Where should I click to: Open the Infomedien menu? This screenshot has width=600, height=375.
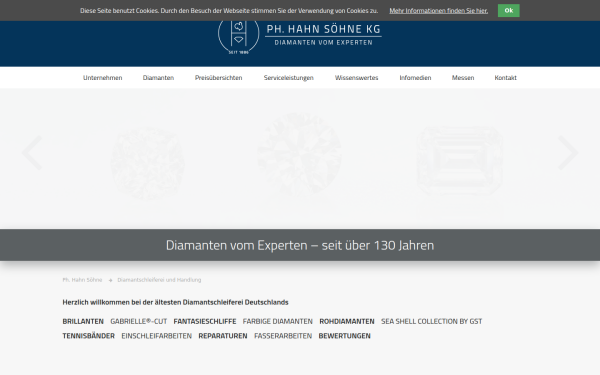point(415,78)
